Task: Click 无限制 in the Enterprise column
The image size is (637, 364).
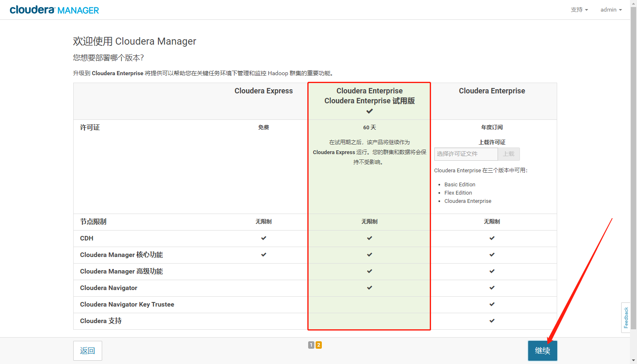Action: pyautogui.click(x=492, y=221)
